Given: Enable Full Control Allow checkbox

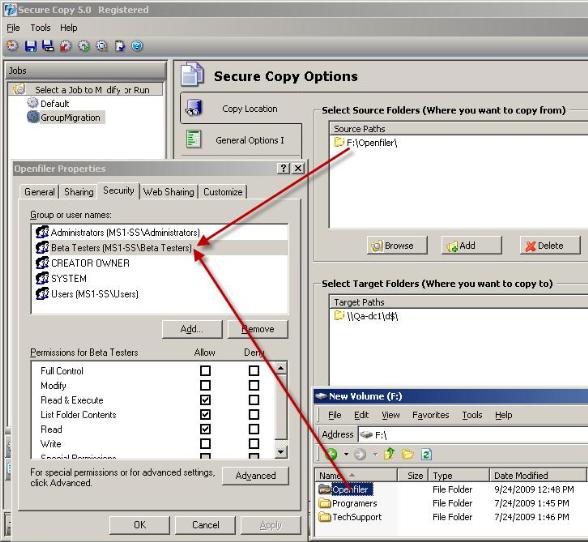Looking at the screenshot, I should point(205,371).
